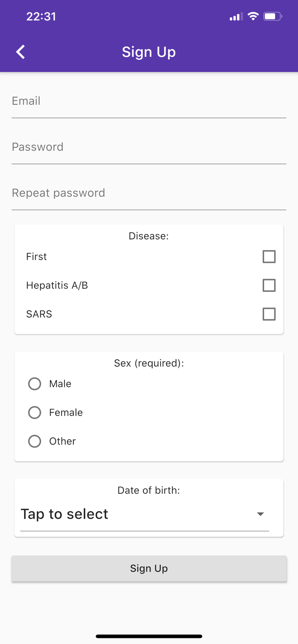
Task: Pick Other as sex option
Action: [35, 441]
